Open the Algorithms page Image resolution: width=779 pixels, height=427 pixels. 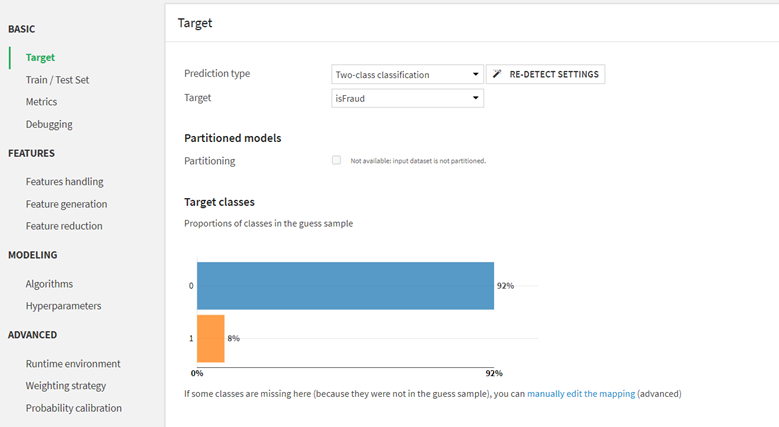point(49,284)
